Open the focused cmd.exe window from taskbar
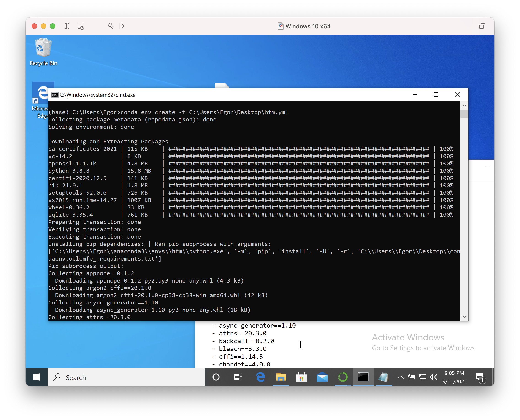 click(363, 377)
